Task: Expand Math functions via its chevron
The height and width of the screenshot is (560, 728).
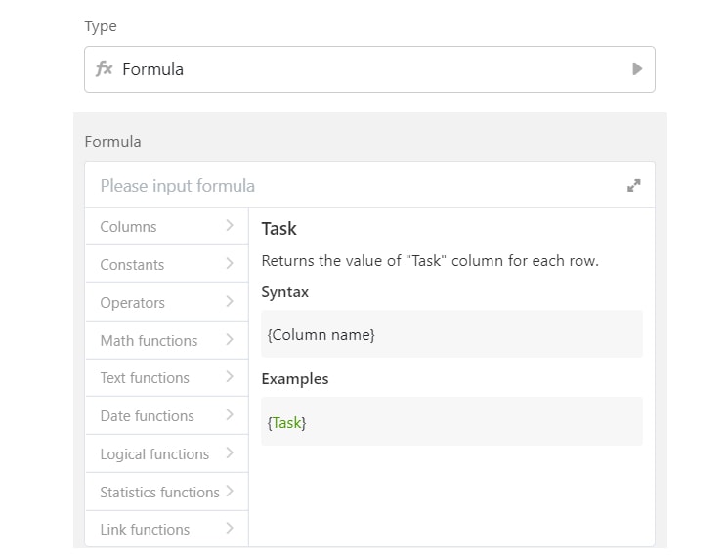Action: point(230,340)
